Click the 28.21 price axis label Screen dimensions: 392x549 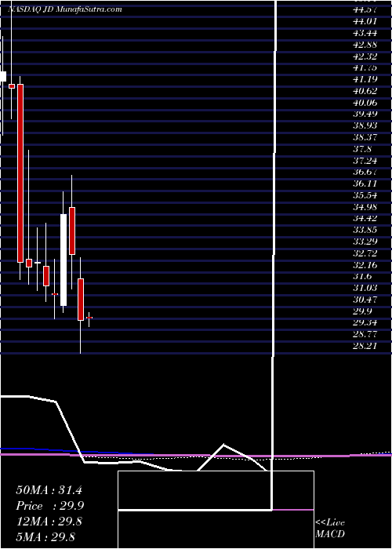365,347
